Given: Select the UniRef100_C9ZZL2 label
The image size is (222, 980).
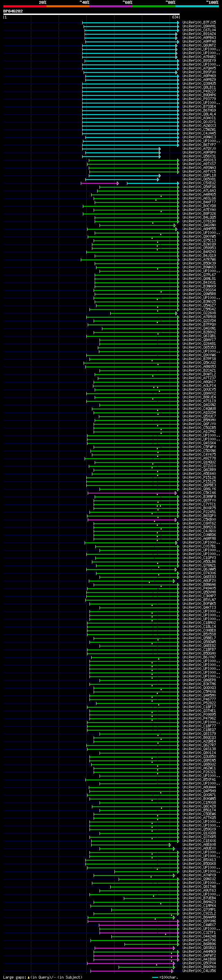Looking at the screenshot, I should coord(199,913).
